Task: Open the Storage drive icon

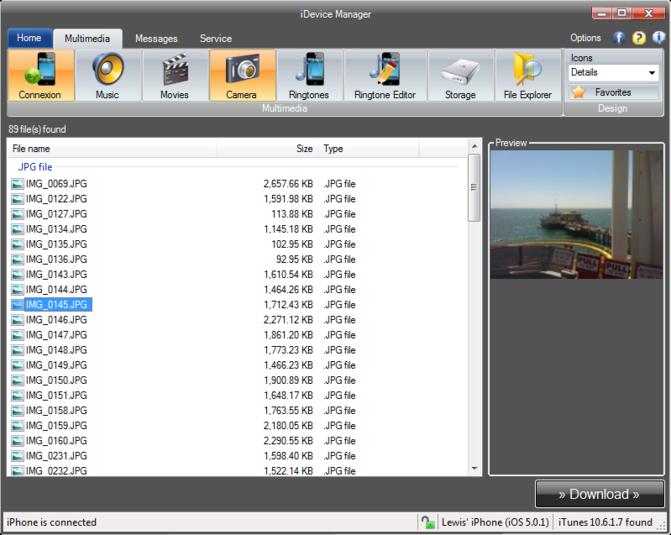Action: coord(460,75)
